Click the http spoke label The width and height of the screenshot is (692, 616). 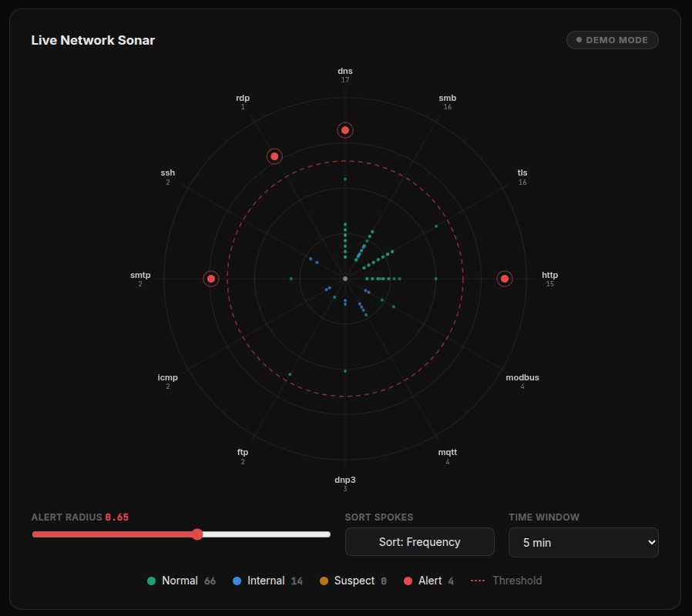tap(550, 275)
